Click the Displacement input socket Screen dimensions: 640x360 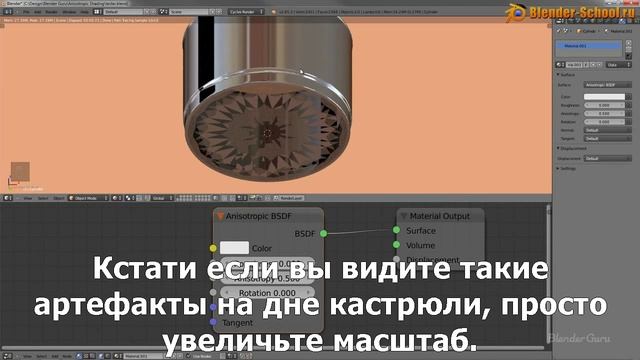coord(396,259)
